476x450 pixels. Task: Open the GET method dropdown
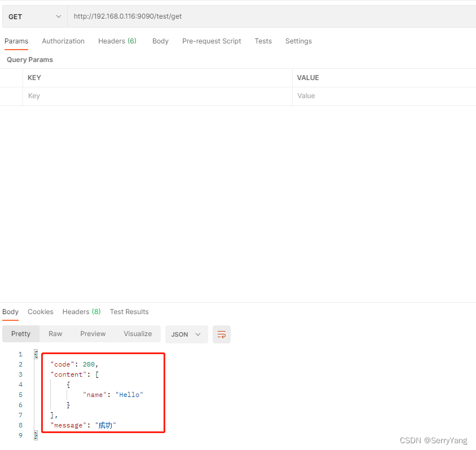click(35, 16)
